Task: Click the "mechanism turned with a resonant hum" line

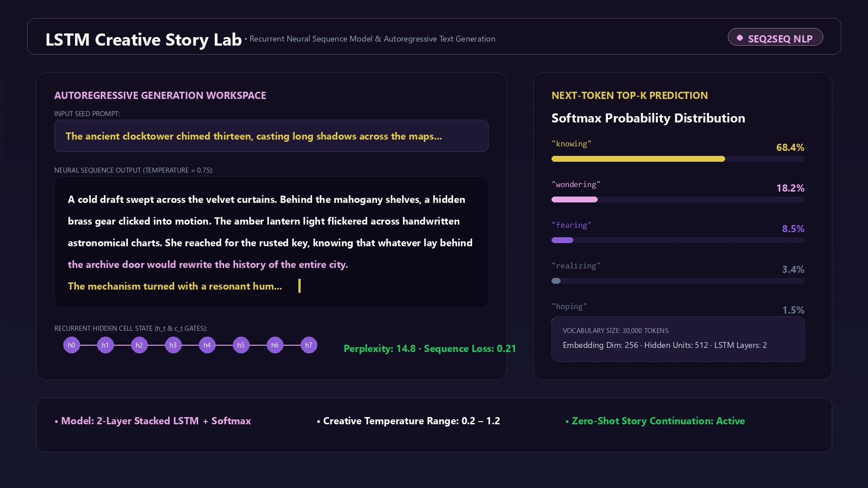Action: coord(175,286)
